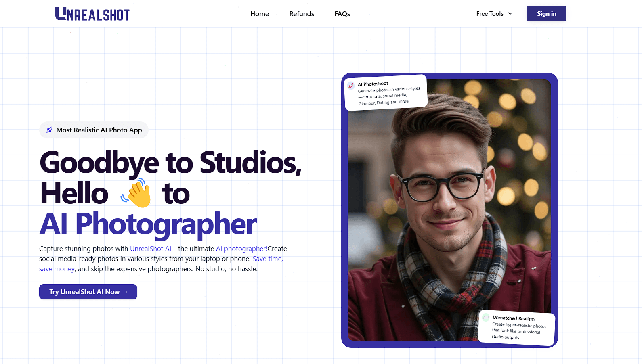
Task: Expand the Free Tools dropdown
Action: click(x=494, y=14)
